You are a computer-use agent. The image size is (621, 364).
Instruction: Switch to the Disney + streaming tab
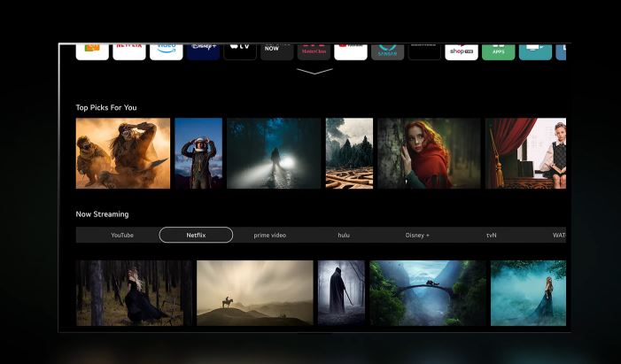pos(417,236)
